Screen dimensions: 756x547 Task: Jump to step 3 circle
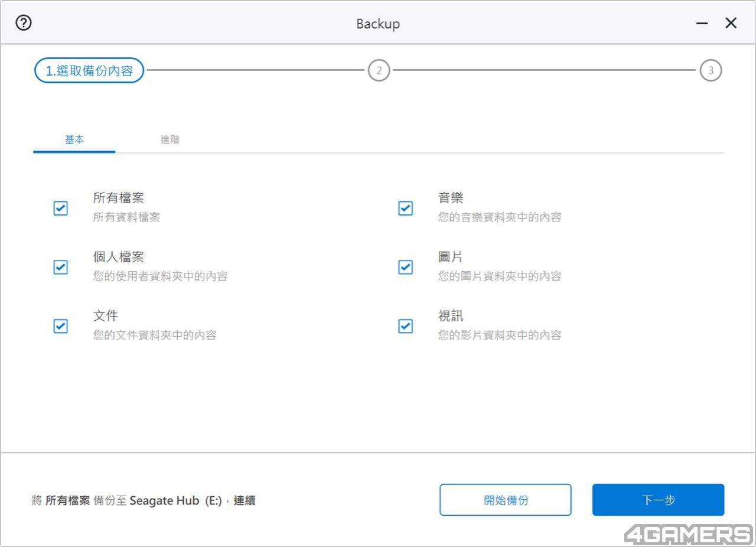click(711, 70)
